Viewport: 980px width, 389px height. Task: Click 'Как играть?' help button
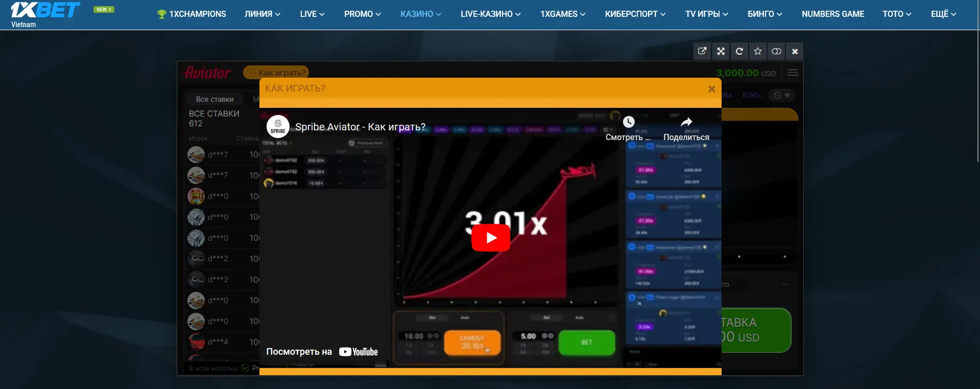click(x=276, y=73)
